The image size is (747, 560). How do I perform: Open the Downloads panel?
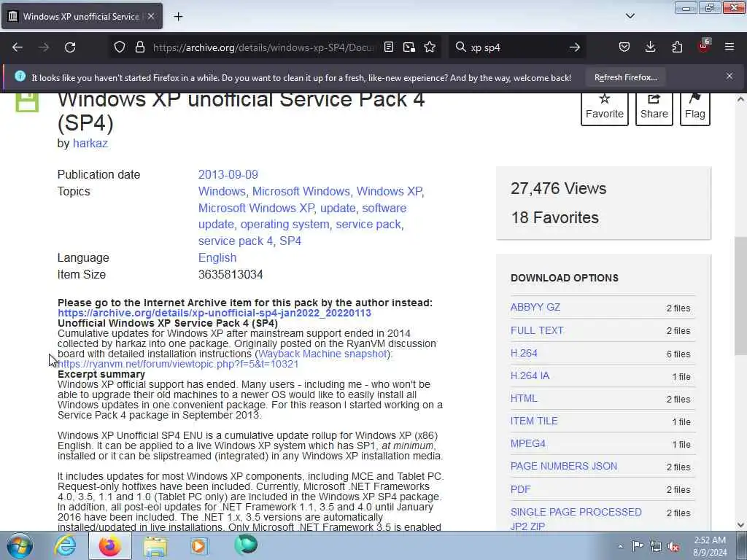click(650, 47)
